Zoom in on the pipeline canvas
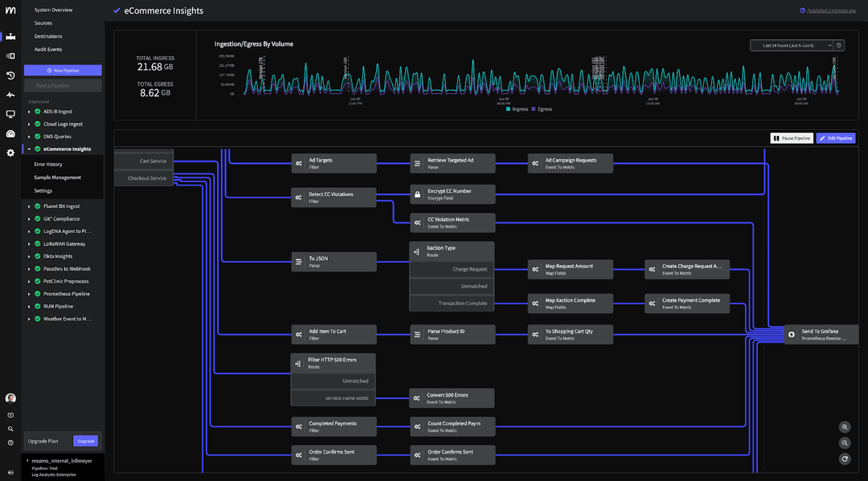This screenshot has width=868, height=481. [x=845, y=426]
